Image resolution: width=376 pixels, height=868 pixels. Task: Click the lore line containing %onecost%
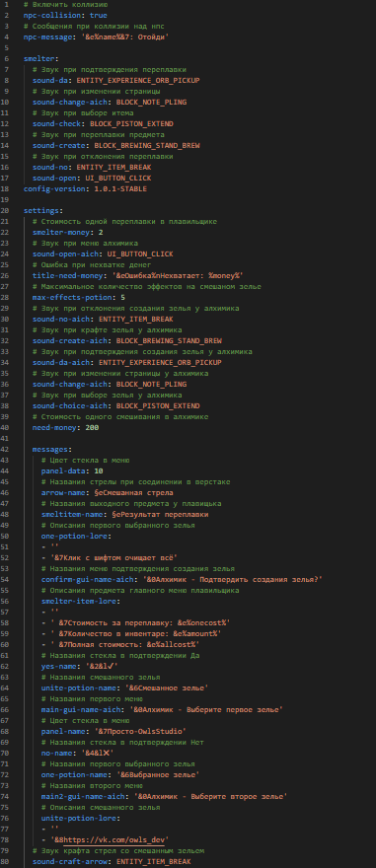(135, 622)
